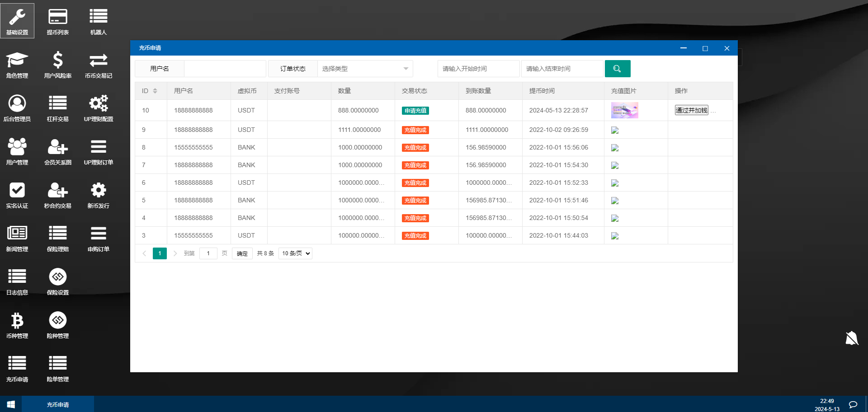Click broken recharge image in row 3
868x412 pixels.
point(615,236)
